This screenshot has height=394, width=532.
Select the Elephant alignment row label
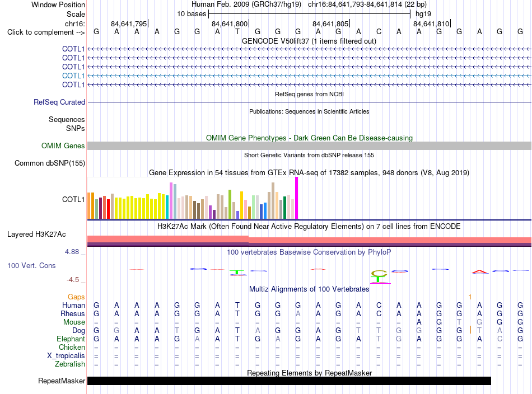(x=71, y=339)
